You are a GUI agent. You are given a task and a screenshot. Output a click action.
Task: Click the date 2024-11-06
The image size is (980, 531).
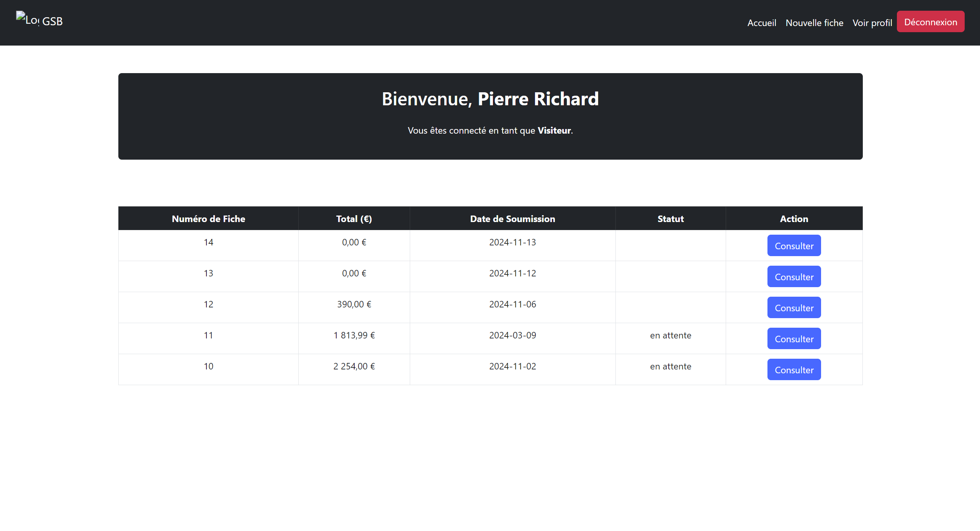click(512, 304)
